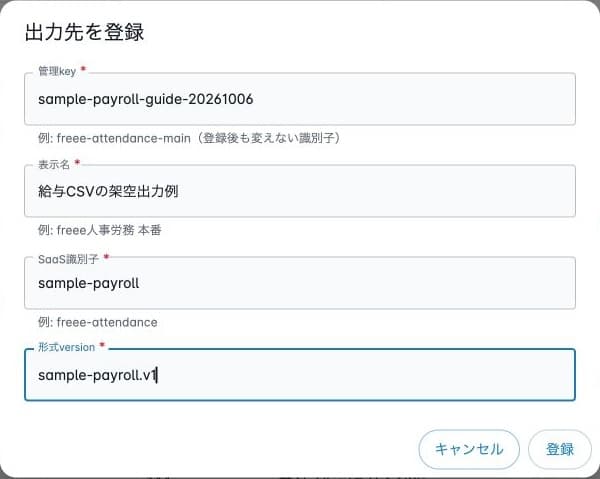Cancel the dialog with キャンセル button
The height and width of the screenshot is (479, 600).
click(469, 449)
